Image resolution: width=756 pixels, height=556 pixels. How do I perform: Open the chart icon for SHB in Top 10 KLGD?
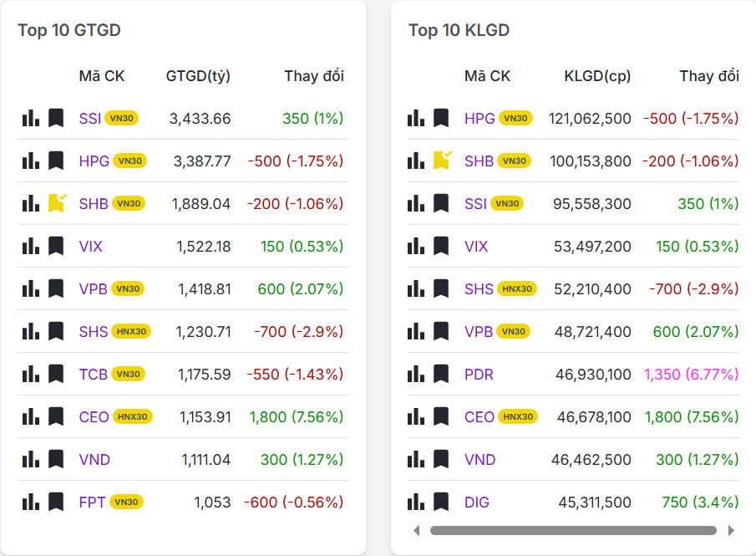tap(416, 161)
